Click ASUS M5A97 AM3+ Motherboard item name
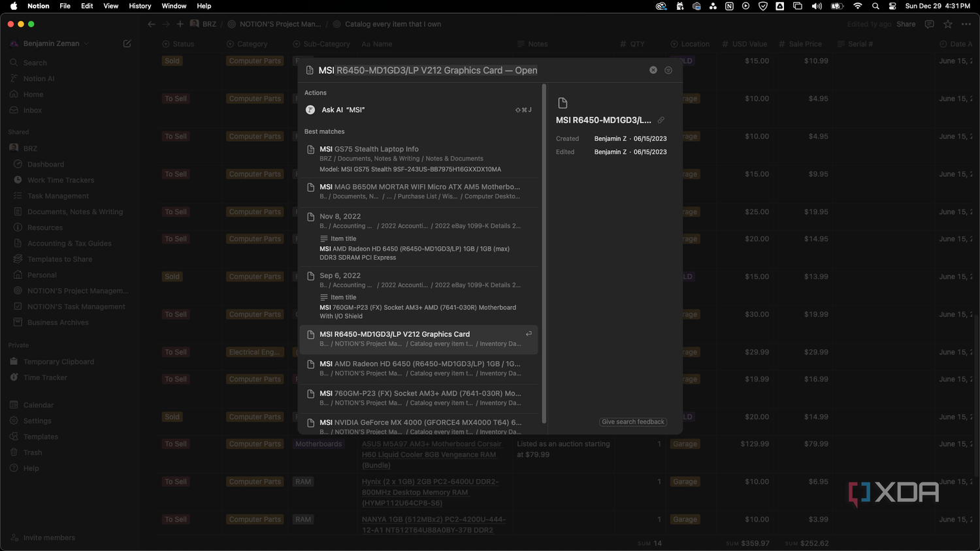The height and width of the screenshot is (551, 980). pyautogui.click(x=432, y=454)
